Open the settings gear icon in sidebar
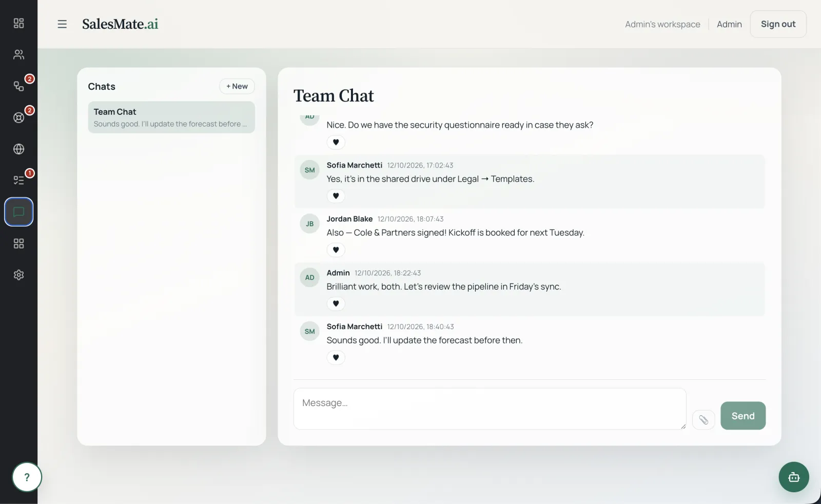This screenshot has width=821, height=504. [18, 275]
